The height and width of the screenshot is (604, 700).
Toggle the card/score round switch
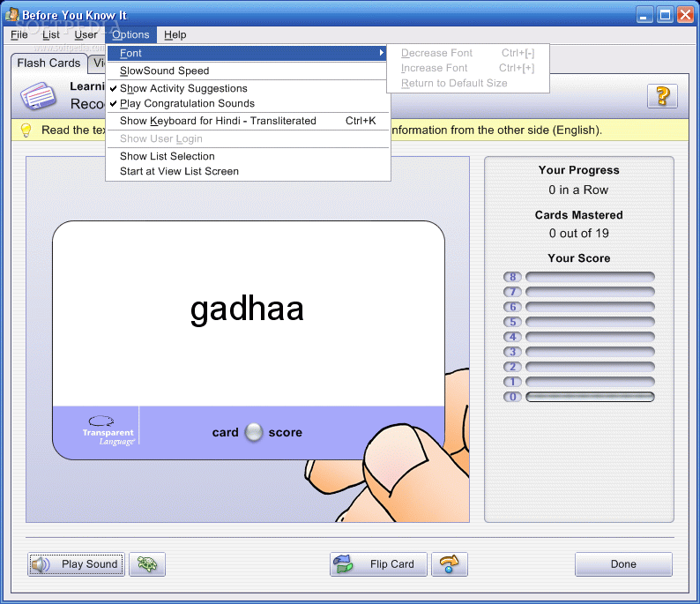tap(254, 432)
